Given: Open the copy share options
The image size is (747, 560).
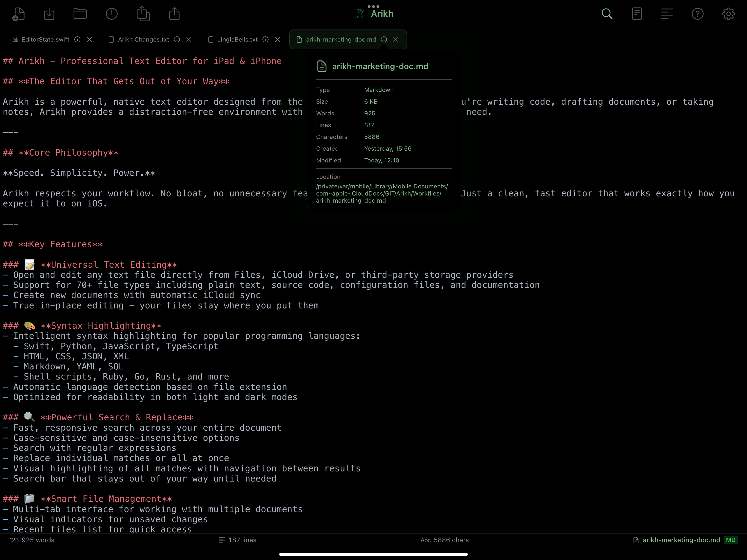Looking at the screenshot, I should tap(143, 13).
